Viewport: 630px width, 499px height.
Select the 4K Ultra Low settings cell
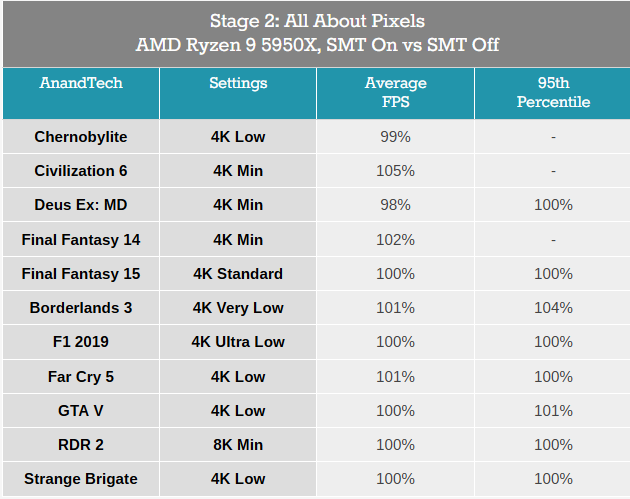(x=238, y=342)
